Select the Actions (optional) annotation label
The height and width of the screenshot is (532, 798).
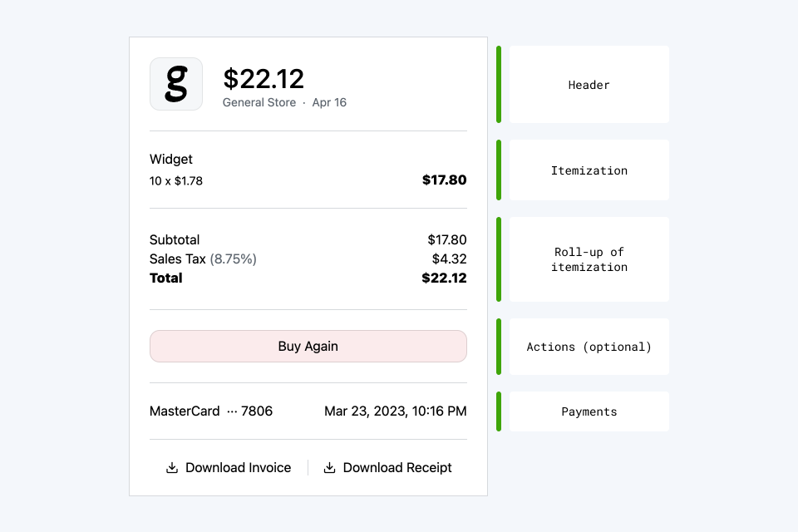point(589,347)
